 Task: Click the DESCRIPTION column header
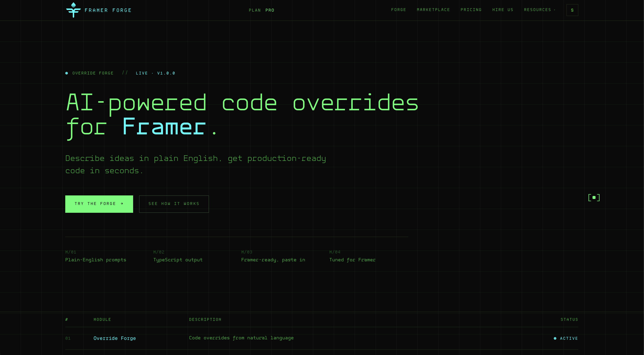point(205,320)
